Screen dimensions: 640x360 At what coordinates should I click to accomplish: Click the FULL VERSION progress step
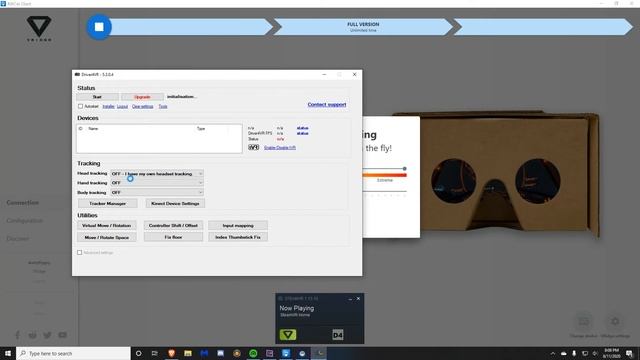coord(363,27)
